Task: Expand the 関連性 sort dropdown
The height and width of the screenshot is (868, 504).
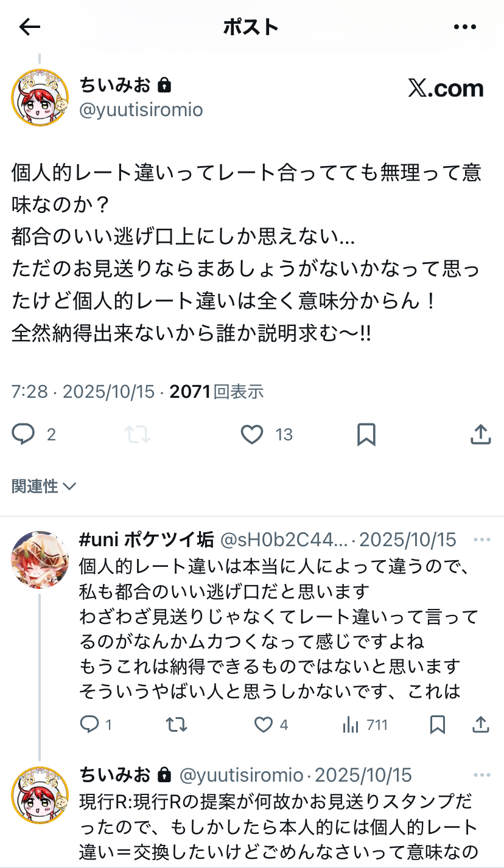Action: [x=44, y=486]
